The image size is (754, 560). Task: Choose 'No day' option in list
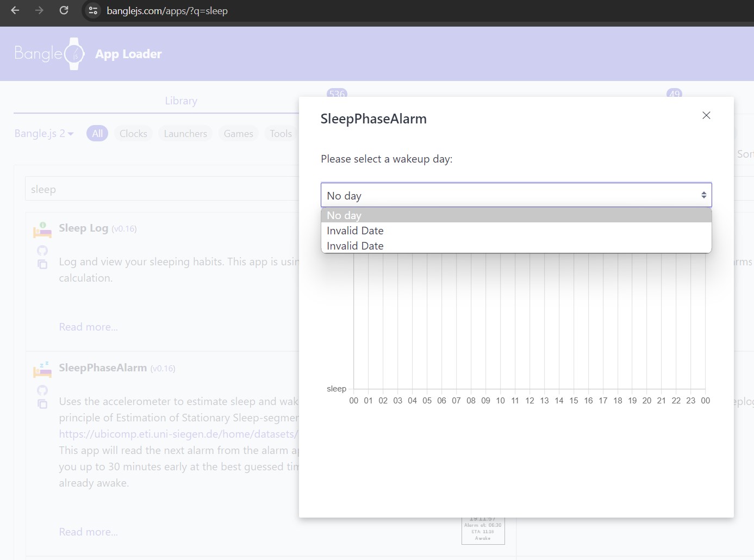516,215
